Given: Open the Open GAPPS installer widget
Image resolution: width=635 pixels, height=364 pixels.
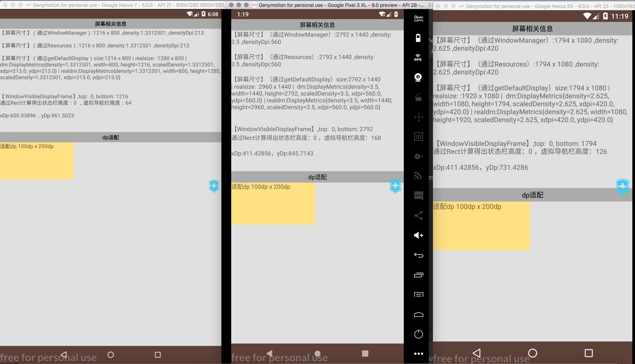Looking at the screenshot, I should click(x=419, y=19).
